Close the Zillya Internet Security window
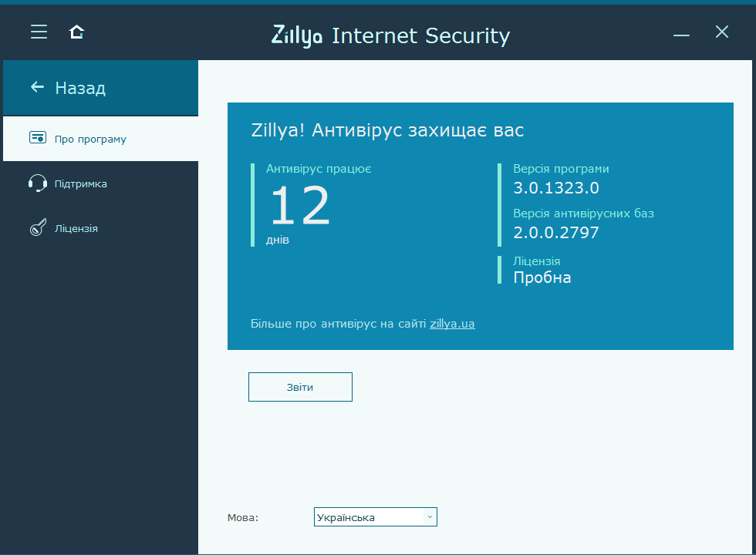Image resolution: width=756 pixels, height=555 pixels. point(722,32)
